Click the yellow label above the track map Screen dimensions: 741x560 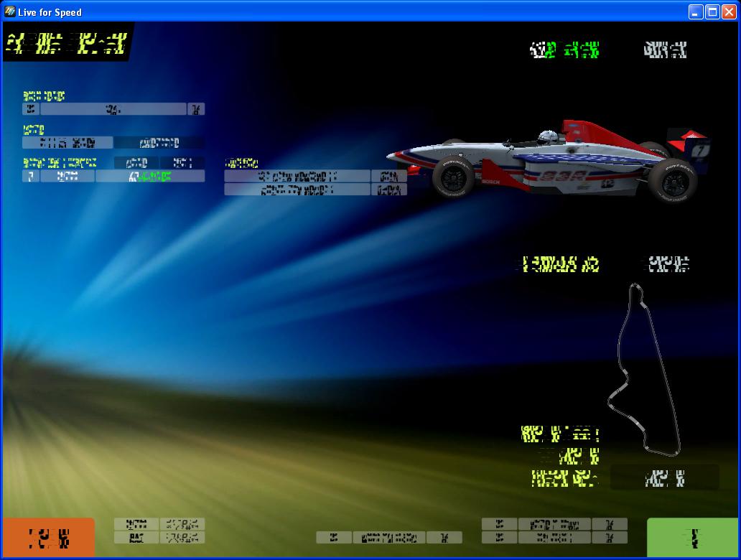[561, 264]
